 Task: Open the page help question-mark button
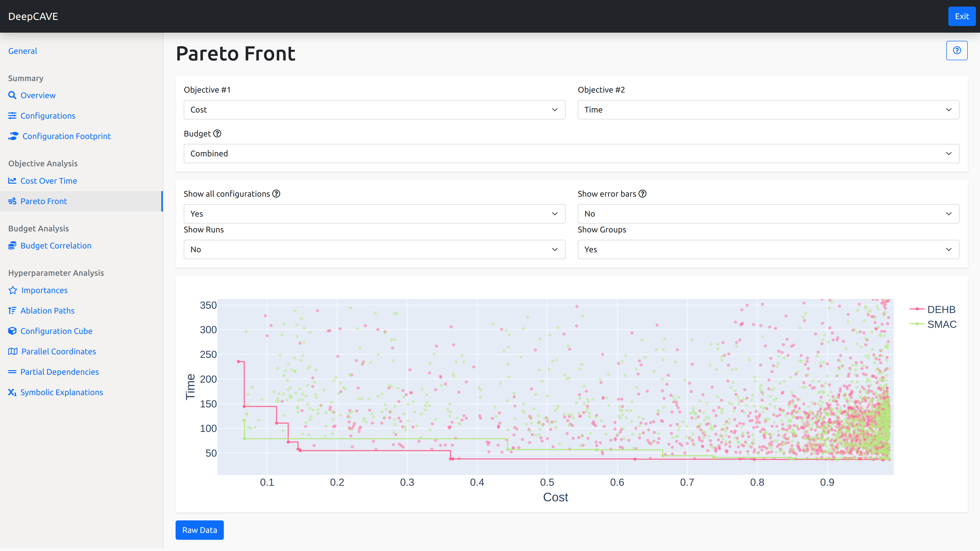click(957, 50)
